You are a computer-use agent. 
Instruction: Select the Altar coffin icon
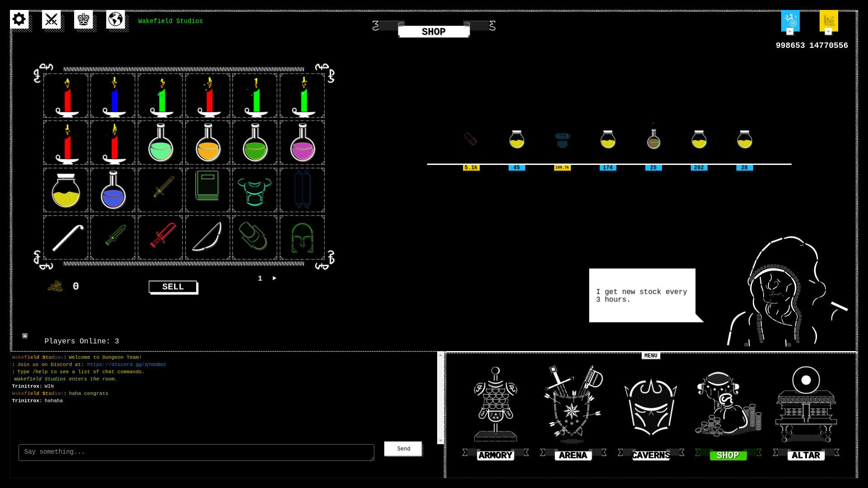(806, 407)
